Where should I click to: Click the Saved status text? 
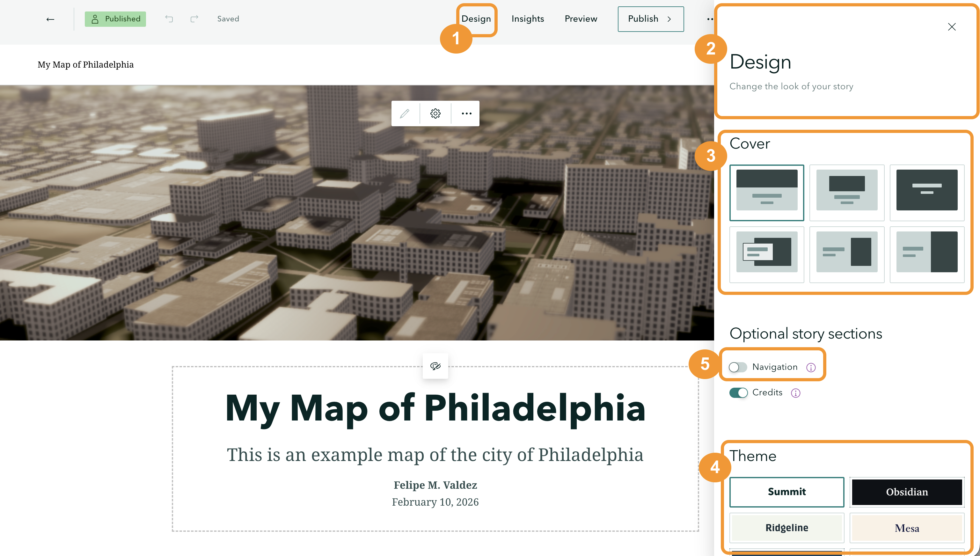[228, 19]
